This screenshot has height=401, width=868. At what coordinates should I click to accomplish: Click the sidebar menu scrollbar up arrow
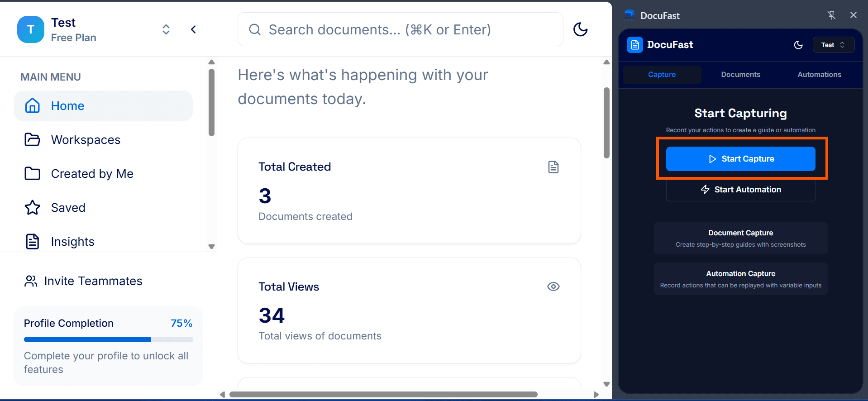click(x=211, y=62)
